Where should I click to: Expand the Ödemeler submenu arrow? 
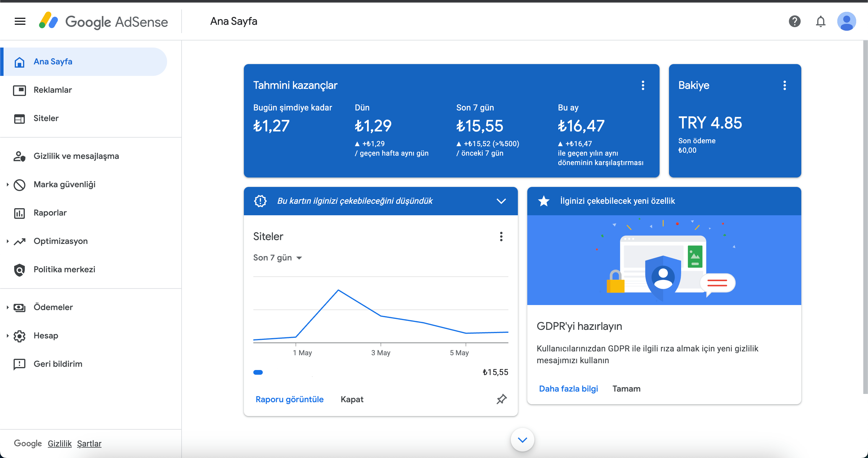pos(7,307)
